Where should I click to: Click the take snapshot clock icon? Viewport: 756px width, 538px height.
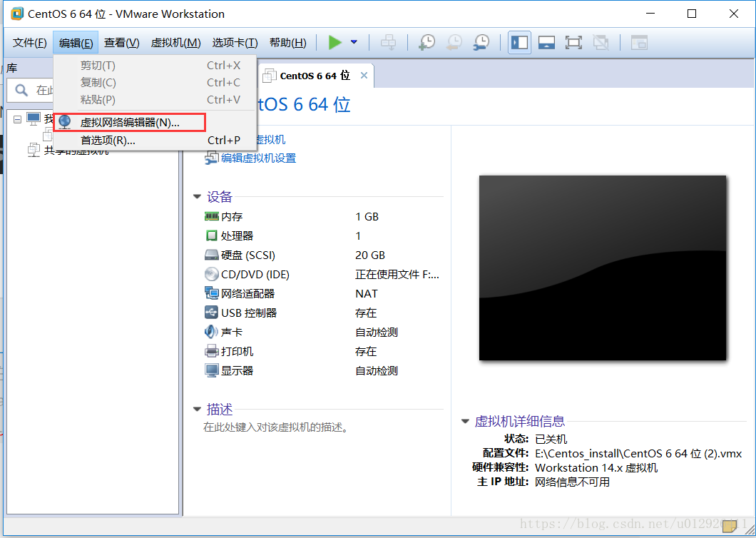[426, 43]
